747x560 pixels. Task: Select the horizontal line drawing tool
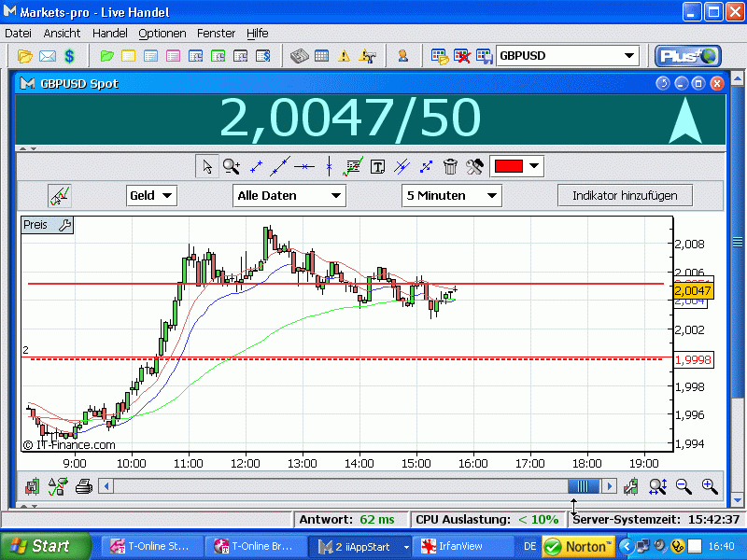pos(304,167)
